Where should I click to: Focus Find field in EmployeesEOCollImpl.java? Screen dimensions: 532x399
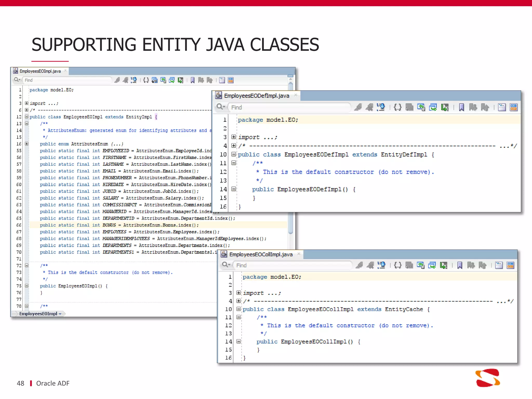tap(293, 265)
